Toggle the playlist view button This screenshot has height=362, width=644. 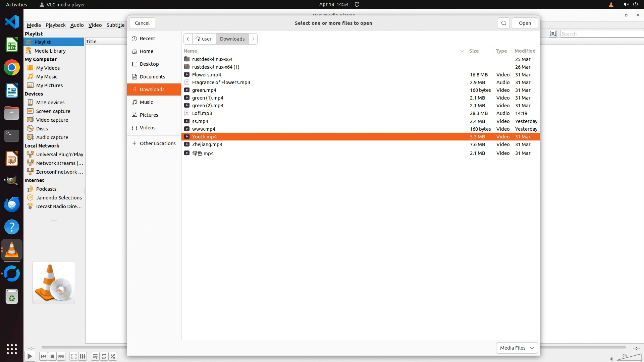click(95, 356)
